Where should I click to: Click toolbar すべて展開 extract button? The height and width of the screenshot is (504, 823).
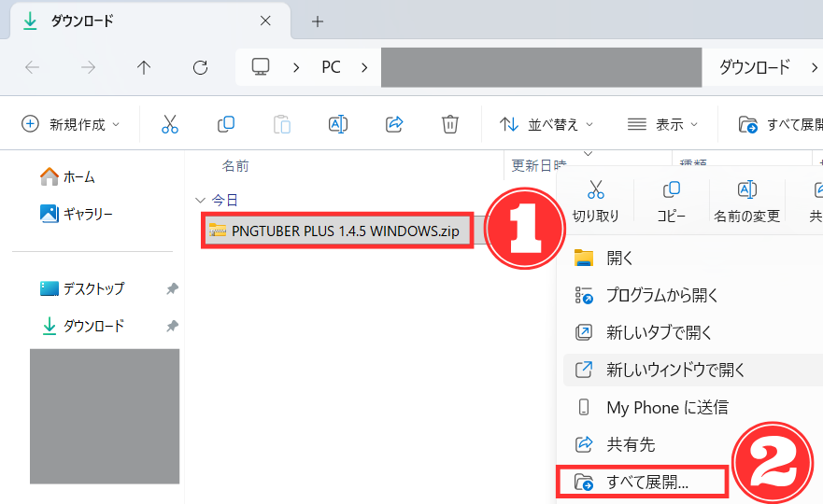click(780, 124)
